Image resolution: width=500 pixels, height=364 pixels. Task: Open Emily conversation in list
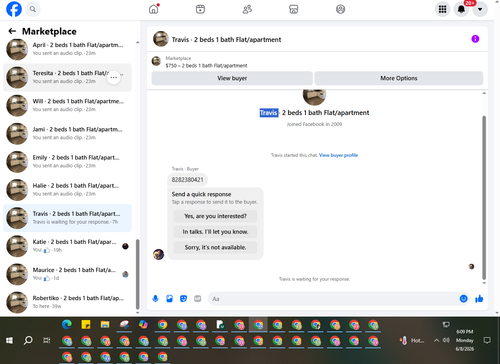pos(67,162)
